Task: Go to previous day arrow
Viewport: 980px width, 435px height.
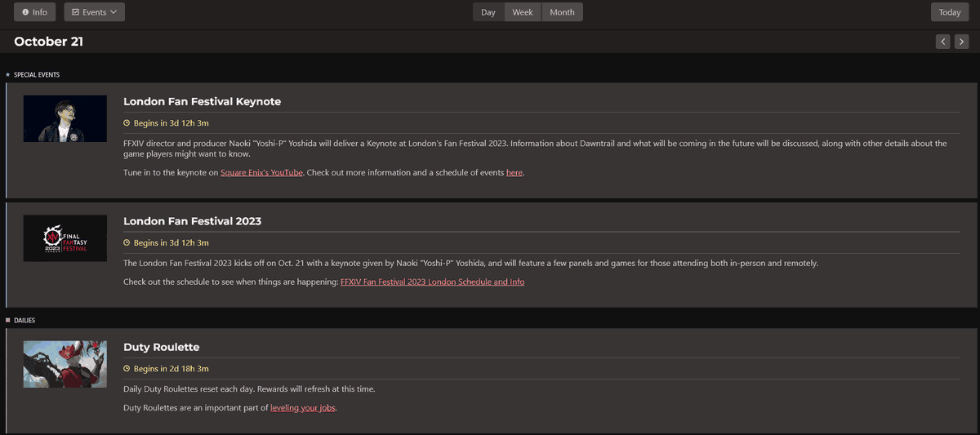Action: [943, 42]
